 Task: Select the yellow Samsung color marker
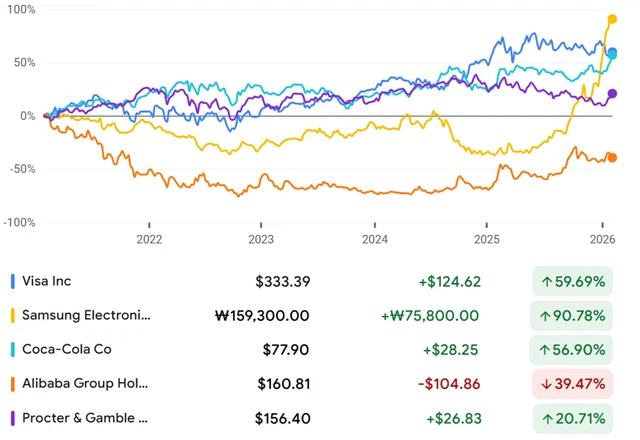coord(11,316)
